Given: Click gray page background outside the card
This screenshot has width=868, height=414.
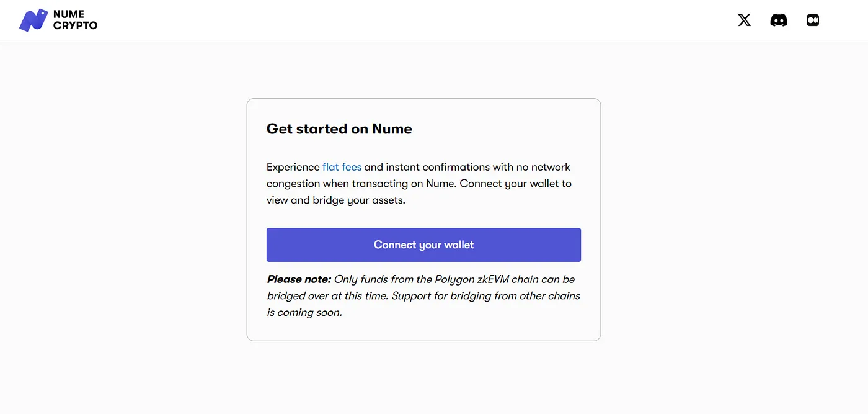Looking at the screenshot, I should click(x=124, y=217).
